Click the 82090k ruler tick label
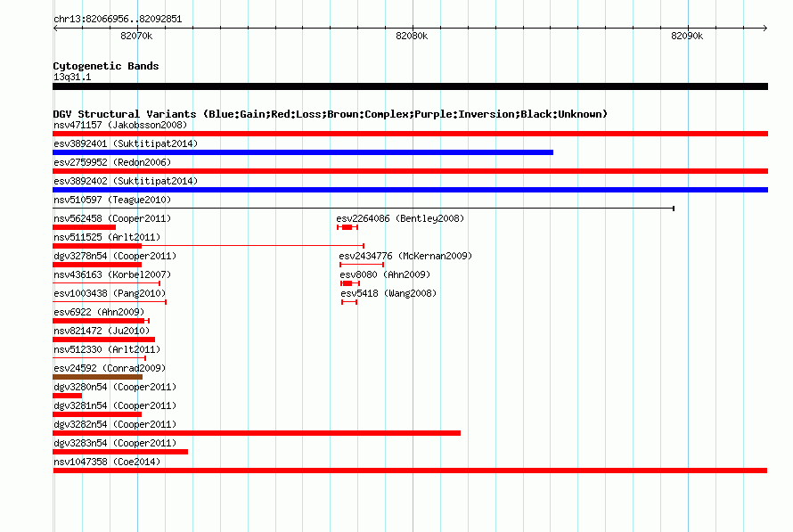Image resolution: width=793 pixels, height=532 pixels. click(x=687, y=36)
